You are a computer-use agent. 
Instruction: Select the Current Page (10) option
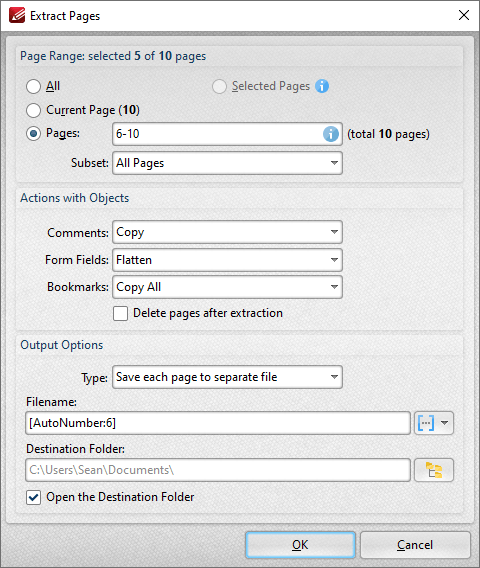33,110
